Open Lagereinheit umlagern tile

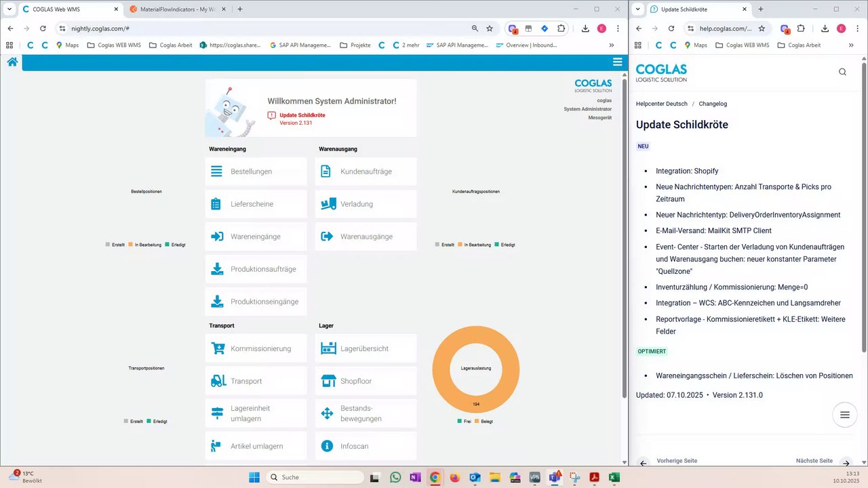[256, 413]
